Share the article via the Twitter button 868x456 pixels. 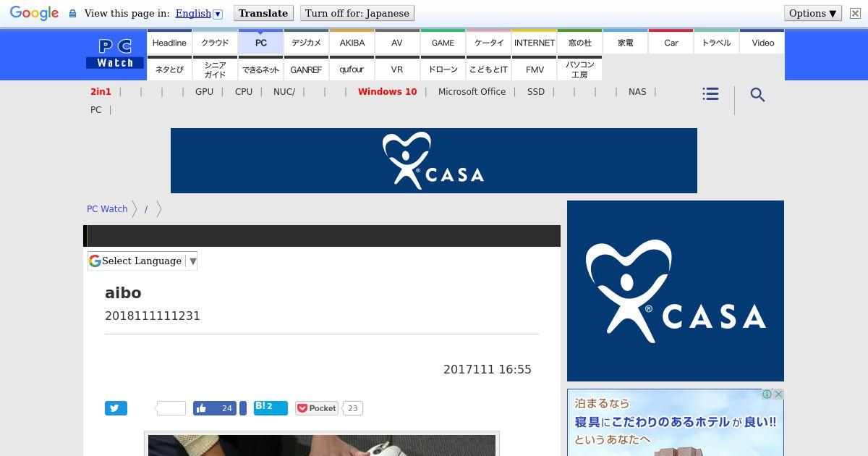click(116, 408)
